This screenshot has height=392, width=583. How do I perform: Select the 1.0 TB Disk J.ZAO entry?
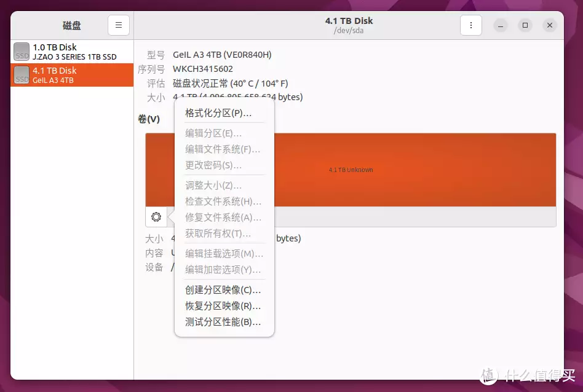[72, 52]
